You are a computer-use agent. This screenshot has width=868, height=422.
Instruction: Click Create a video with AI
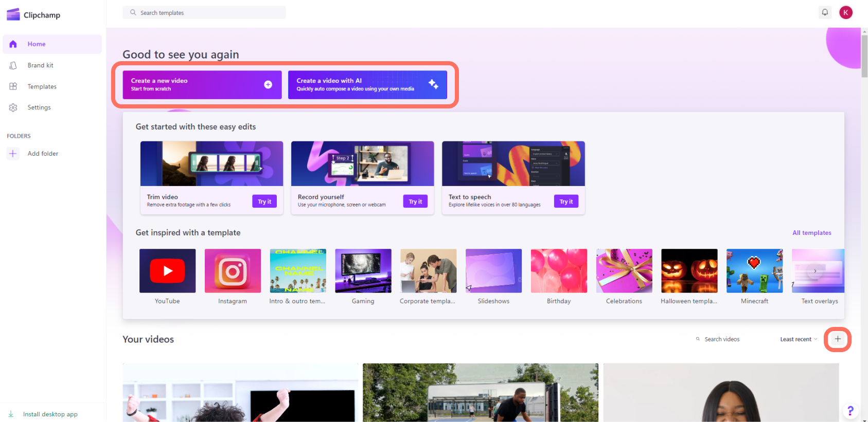click(x=367, y=85)
